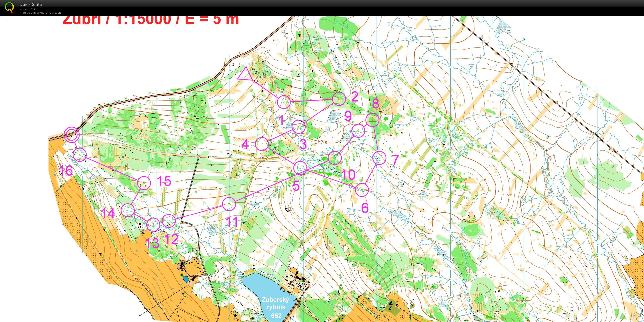
Task: Click the QuickRoute title text
Action: click(30, 4)
